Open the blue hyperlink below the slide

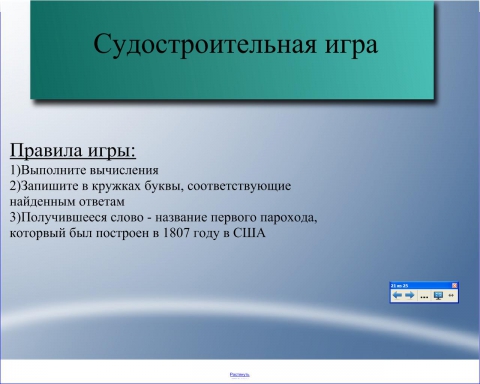240,375
